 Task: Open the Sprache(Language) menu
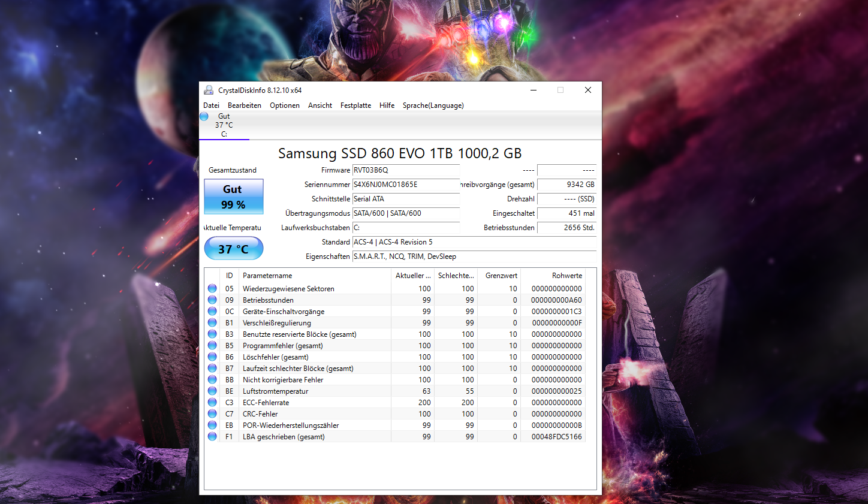[x=433, y=105]
